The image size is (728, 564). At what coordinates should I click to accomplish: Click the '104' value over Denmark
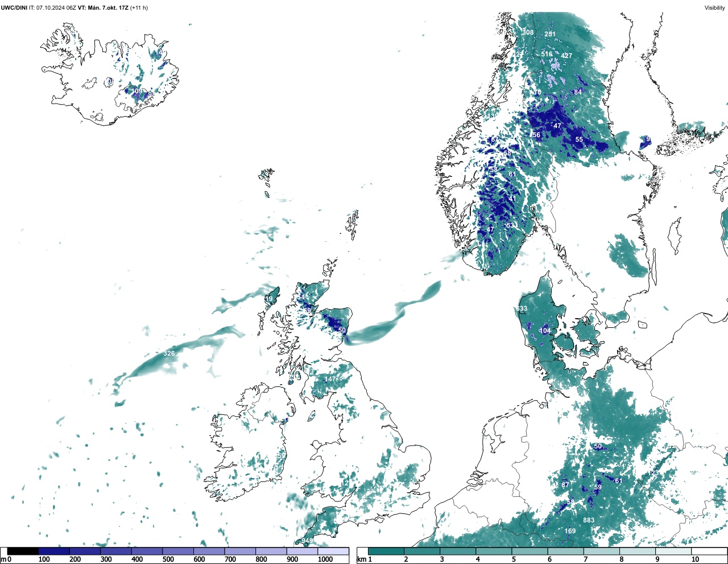point(545,331)
